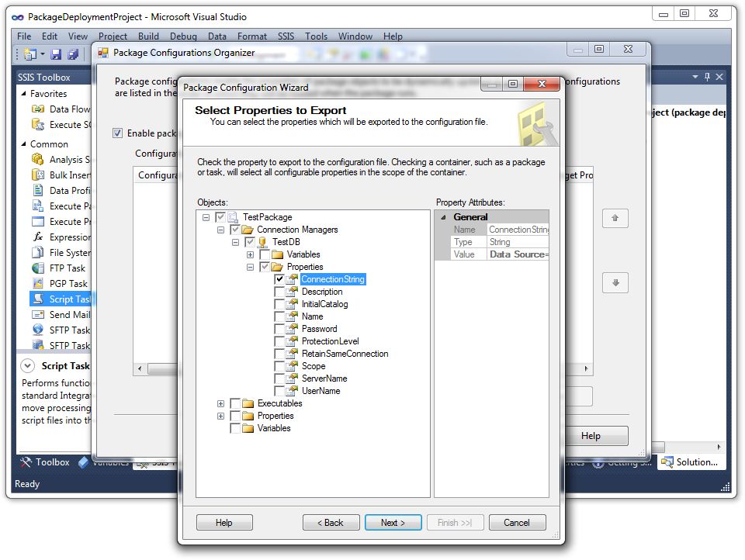This screenshot has width=745, height=560.
Task: Collapse the TestPackage tree node
Action: [206, 217]
